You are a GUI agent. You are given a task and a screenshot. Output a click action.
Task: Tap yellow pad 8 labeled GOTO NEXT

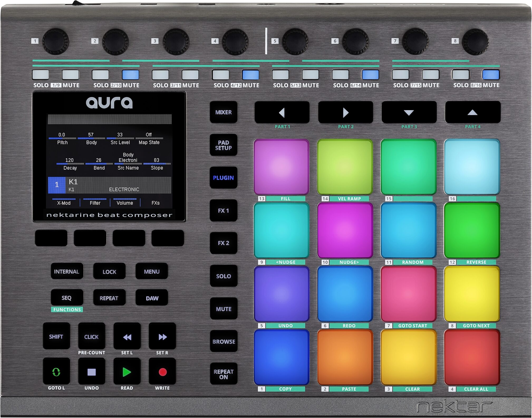472,294
